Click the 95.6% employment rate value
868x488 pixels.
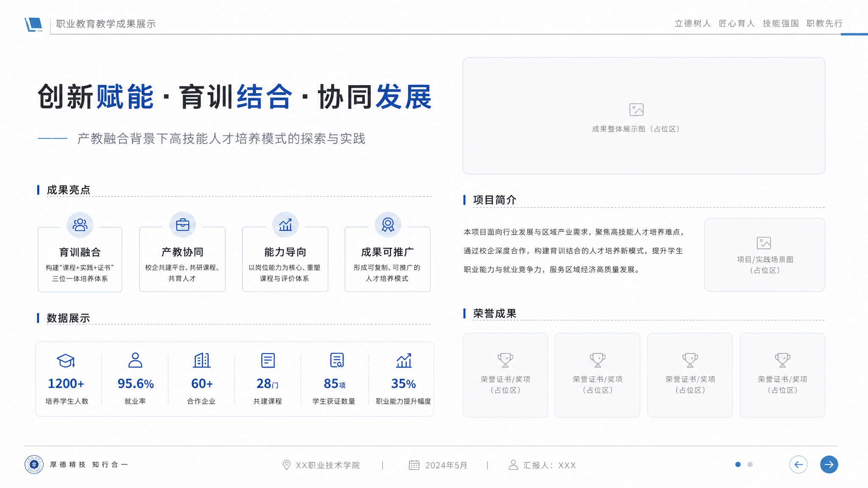pos(136,384)
